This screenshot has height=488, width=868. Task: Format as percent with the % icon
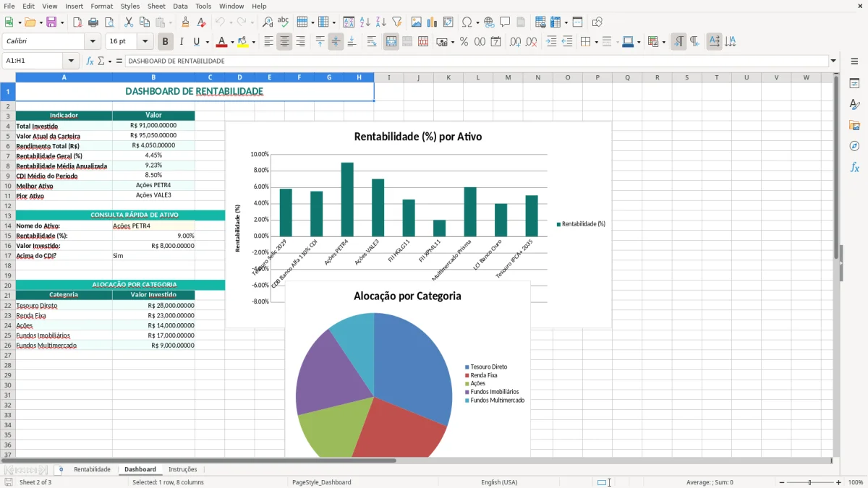464,42
